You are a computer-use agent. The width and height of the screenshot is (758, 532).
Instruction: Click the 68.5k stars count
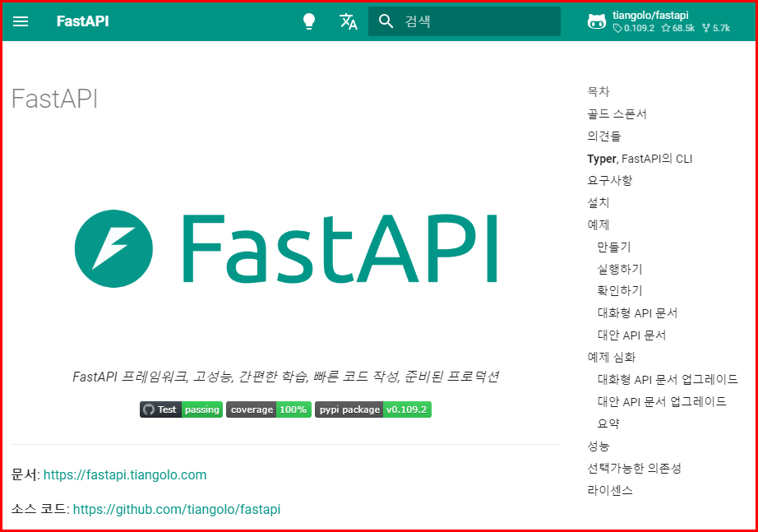point(677,28)
